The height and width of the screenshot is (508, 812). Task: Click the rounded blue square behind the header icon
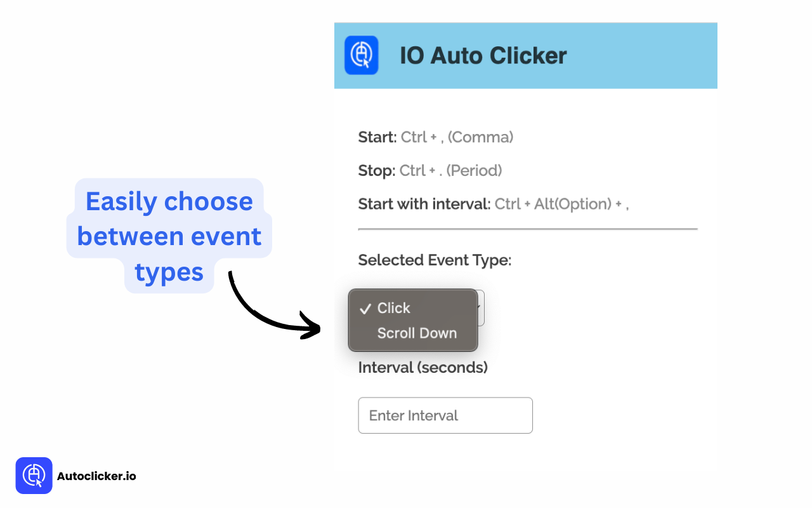[362, 55]
